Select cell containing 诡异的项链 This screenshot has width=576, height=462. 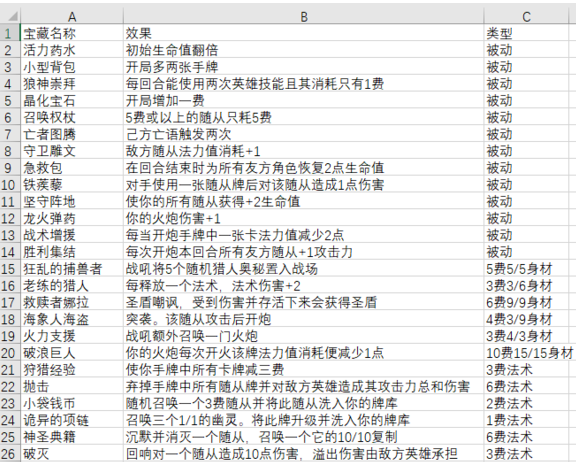(x=72, y=421)
